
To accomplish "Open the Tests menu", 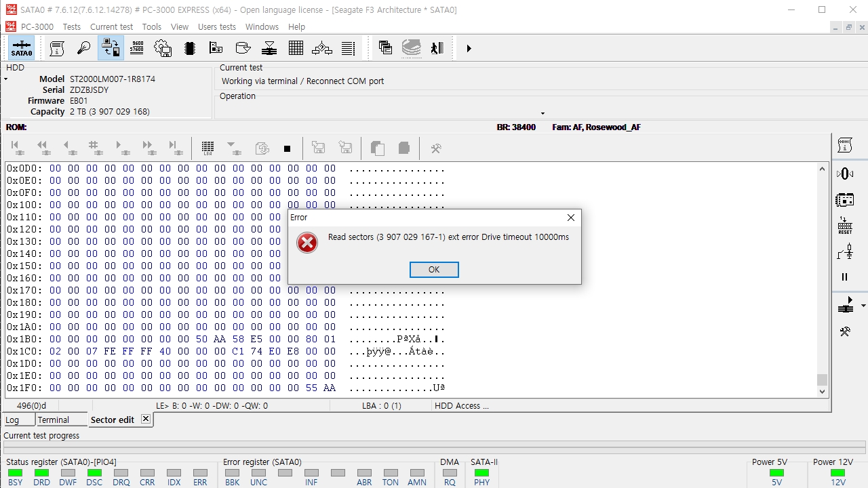I will pyautogui.click(x=72, y=27).
